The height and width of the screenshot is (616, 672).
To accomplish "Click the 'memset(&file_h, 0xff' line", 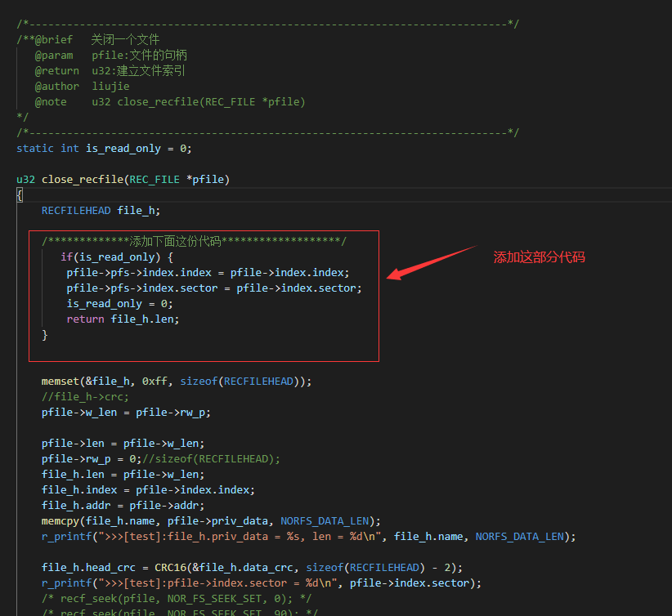I will pos(177,382).
